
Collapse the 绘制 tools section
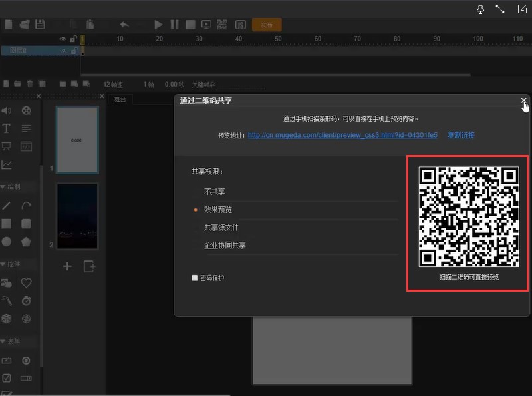pos(11,187)
